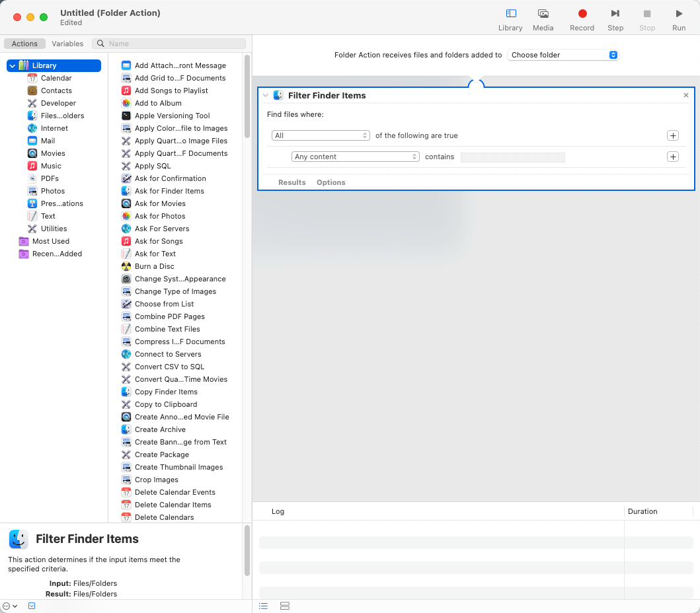
Task: Select the Create Thumbnail Images action
Action: (x=173, y=466)
